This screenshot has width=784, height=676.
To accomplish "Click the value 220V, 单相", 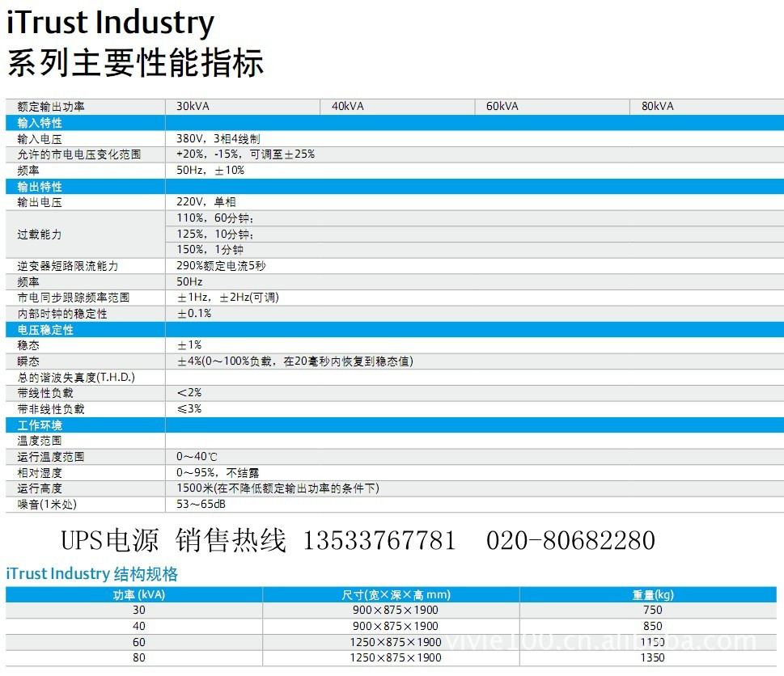I will (206, 202).
